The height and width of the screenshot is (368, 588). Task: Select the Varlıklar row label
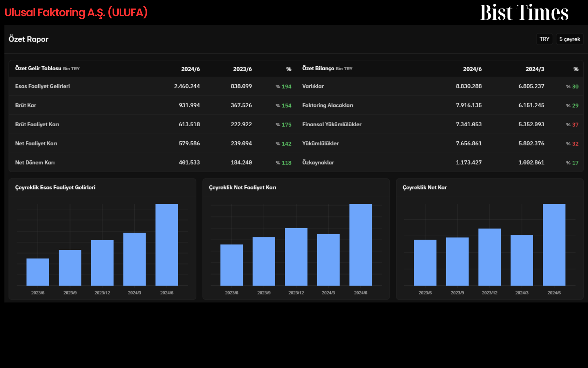tap(313, 86)
